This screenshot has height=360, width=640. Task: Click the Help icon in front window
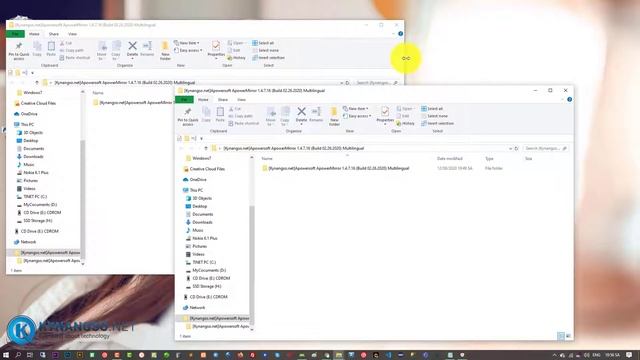pos(569,99)
